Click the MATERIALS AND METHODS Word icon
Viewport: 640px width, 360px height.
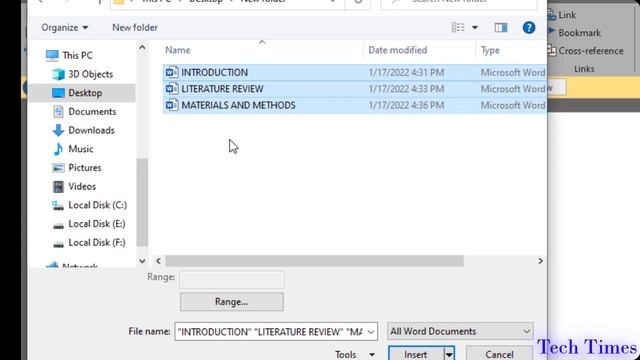tap(172, 105)
